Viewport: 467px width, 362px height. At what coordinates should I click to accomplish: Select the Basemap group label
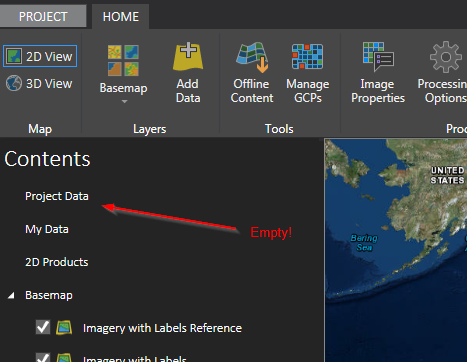[49, 295]
